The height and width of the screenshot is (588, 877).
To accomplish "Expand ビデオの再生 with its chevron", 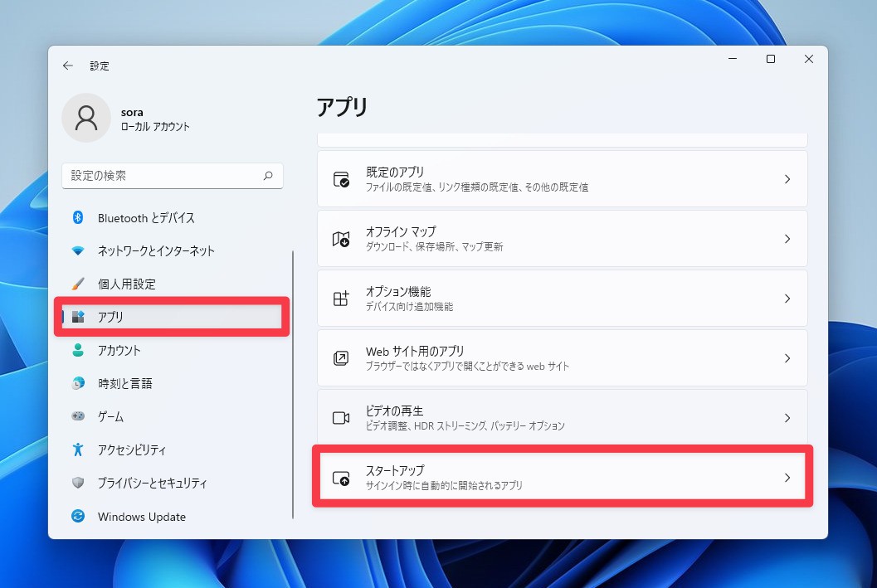I will tap(787, 418).
